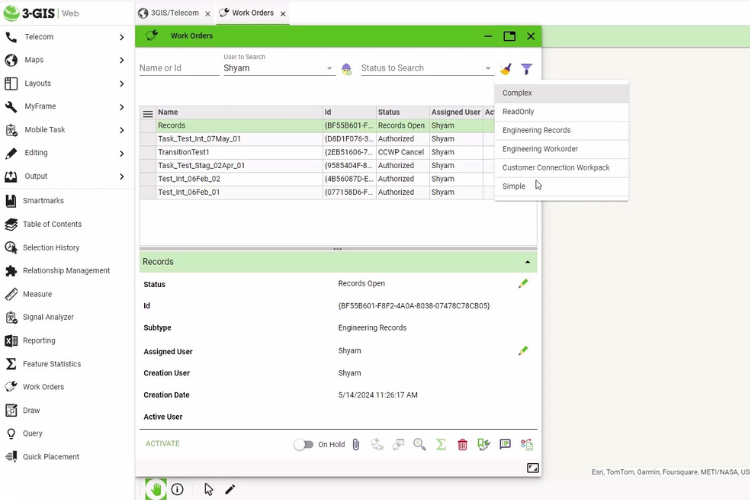The image size is (750, 500).
Task: Open the purple comment notes icon
Action: pyautogui.click(x=505, y=444)
